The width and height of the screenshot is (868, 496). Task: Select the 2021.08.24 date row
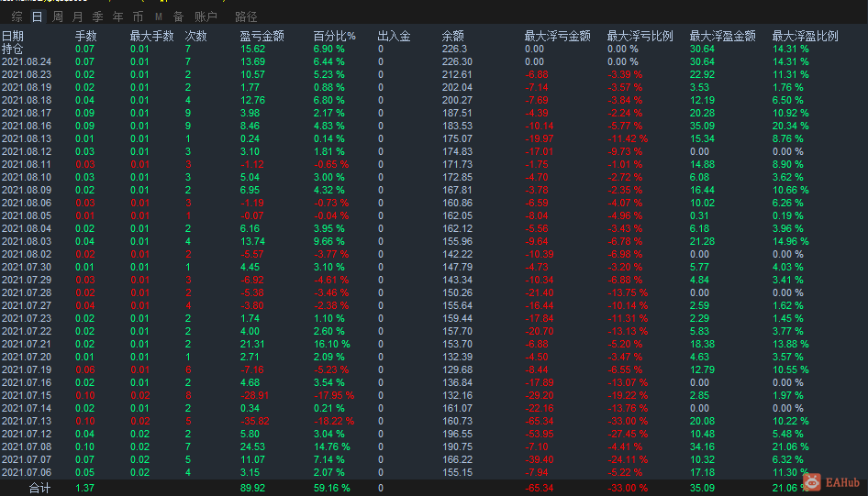coord(434,61)
